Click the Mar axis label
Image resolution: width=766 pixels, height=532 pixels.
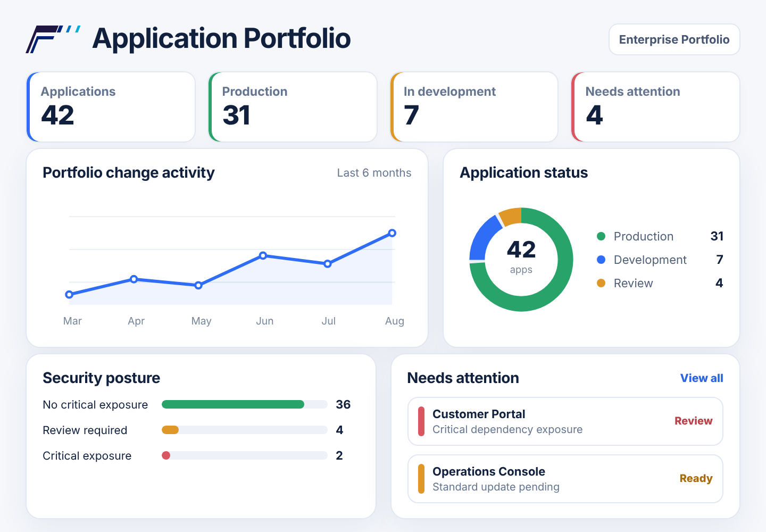[x=72, y=321]
